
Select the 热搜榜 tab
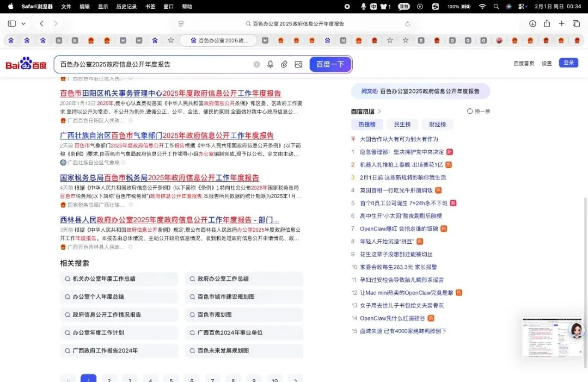(366, 125)
